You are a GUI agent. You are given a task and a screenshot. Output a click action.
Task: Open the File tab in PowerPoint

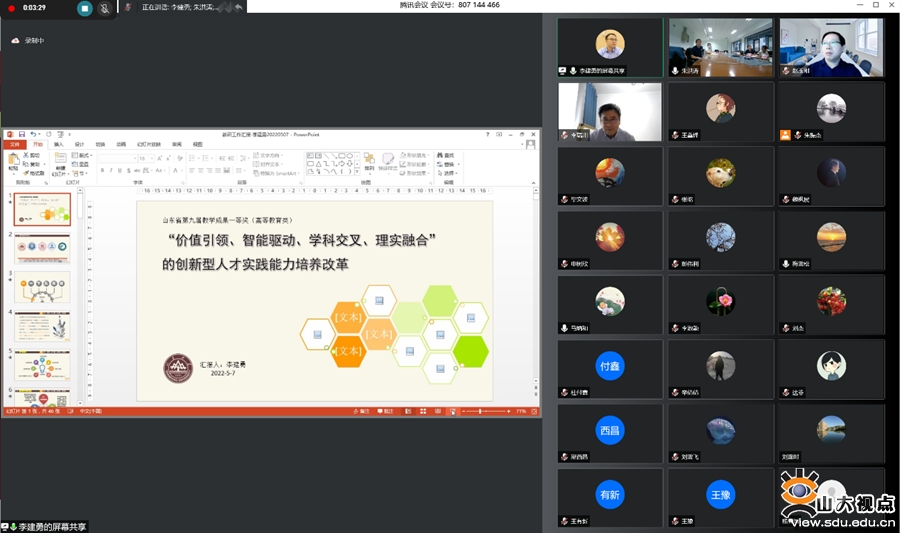click(x=14, y=144)
